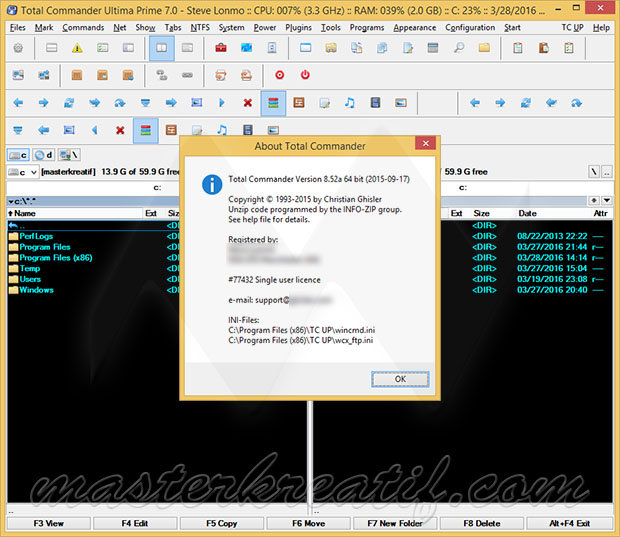Click the brown clipboard paste icon

543,48
